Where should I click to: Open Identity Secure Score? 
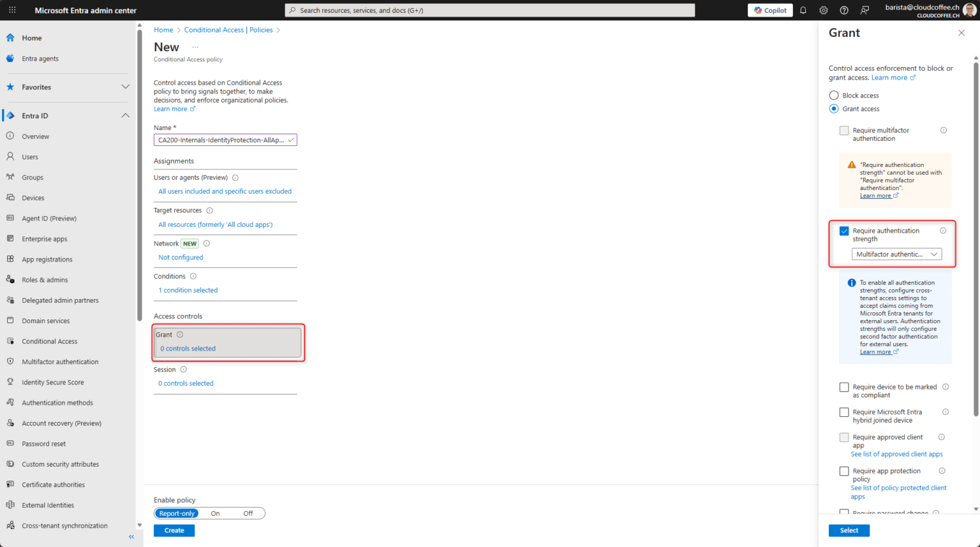coord(54,381)
